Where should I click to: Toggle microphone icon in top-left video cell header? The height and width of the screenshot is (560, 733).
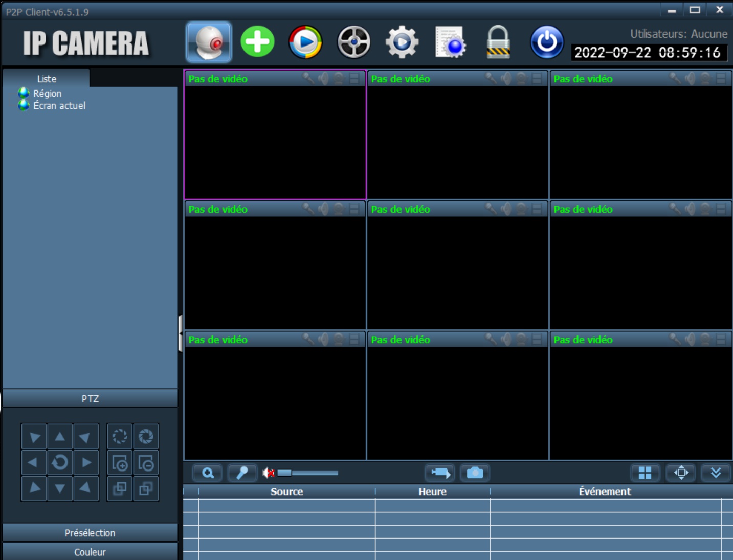(x=308, y=78)
